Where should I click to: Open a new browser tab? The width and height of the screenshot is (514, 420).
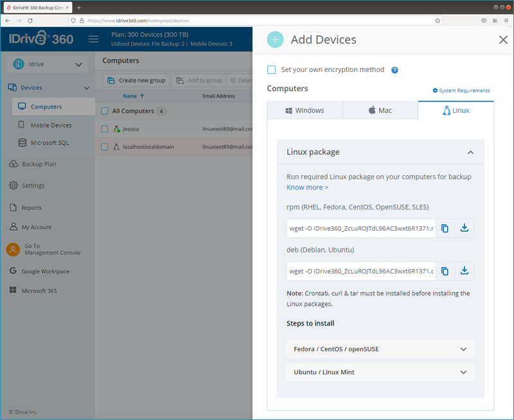[x=79, y=8]
